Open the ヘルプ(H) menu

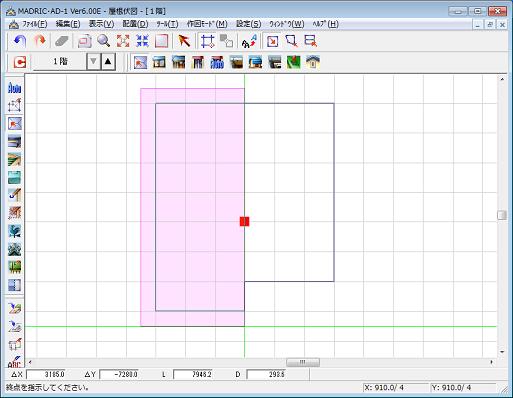(x=325, y=24)
